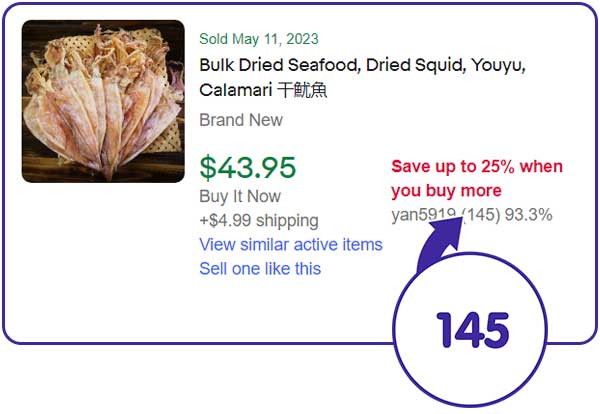This screenshot has height=414, width=600.
Task: Click the text 'you buy more'
Action: click(446, 190)
